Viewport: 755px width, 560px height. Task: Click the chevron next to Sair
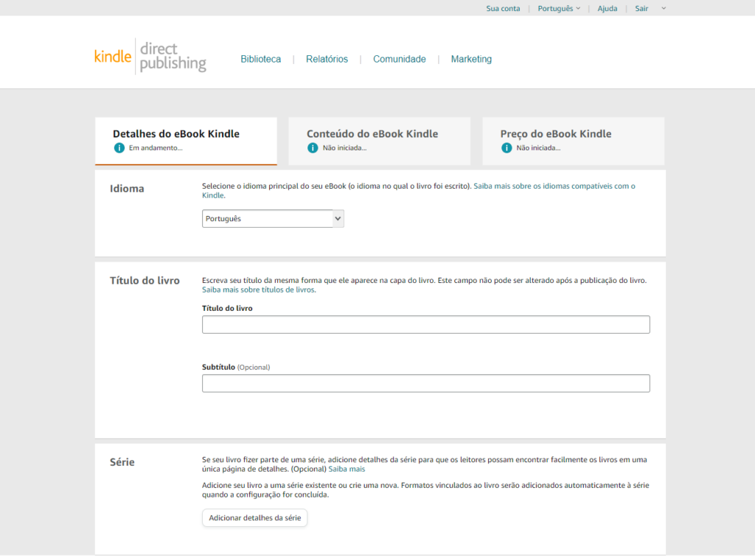coord(664,8)
